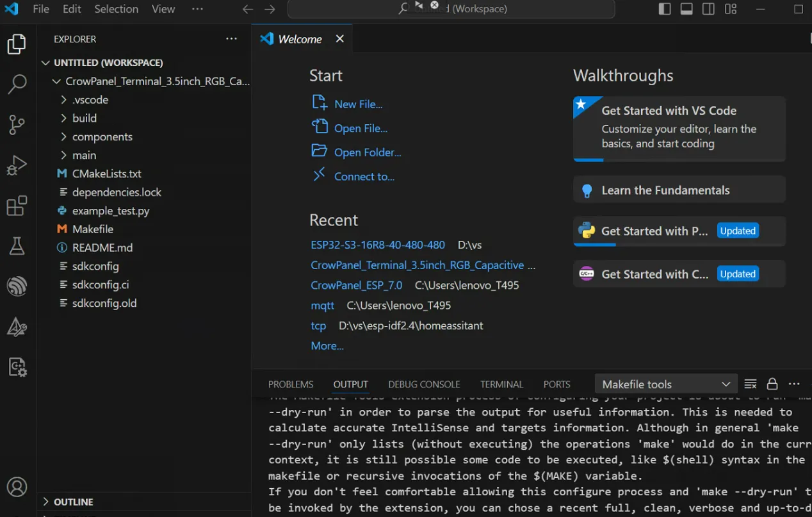Open the ESP-IDF Explorer icon

tap(17, 286)
